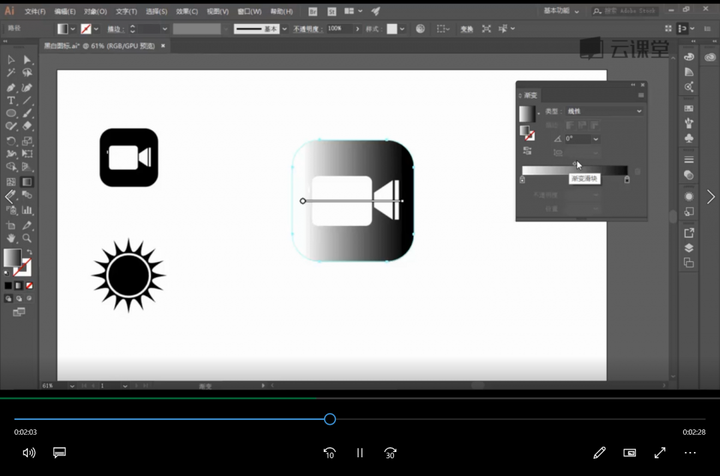The width and height of the screenshot is (720, 476).
Task: Open the 编辑(E) menu
Action: pos(65,11)
